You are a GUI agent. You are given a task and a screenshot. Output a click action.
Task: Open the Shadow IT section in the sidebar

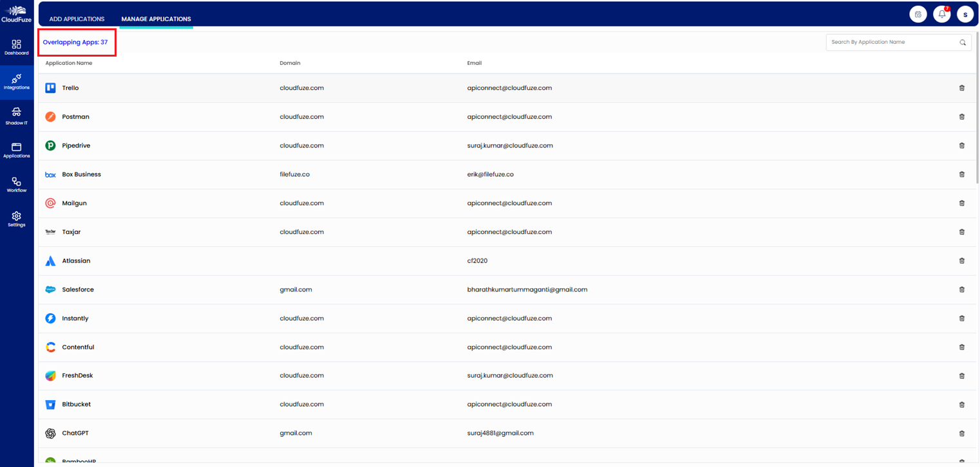[17, 117]
